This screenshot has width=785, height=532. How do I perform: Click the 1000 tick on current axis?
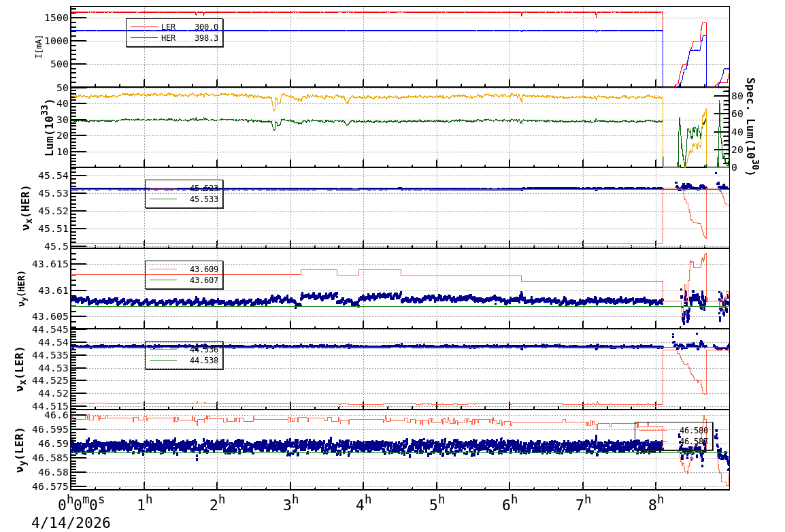pyautogui.click(x=56, y=41)
